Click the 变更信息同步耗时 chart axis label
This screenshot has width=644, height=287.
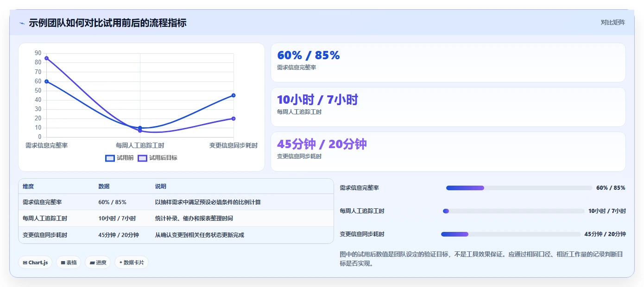click(234, 145)
